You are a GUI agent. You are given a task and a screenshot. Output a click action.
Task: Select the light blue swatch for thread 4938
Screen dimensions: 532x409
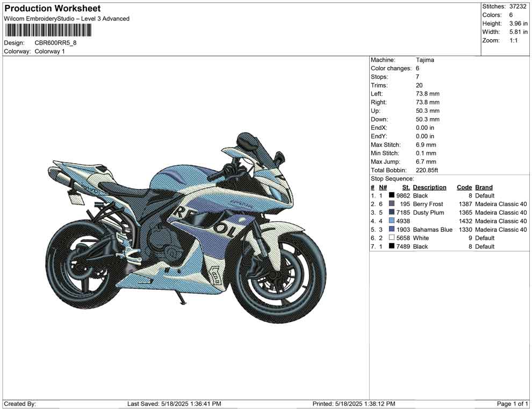coord(392,221)
